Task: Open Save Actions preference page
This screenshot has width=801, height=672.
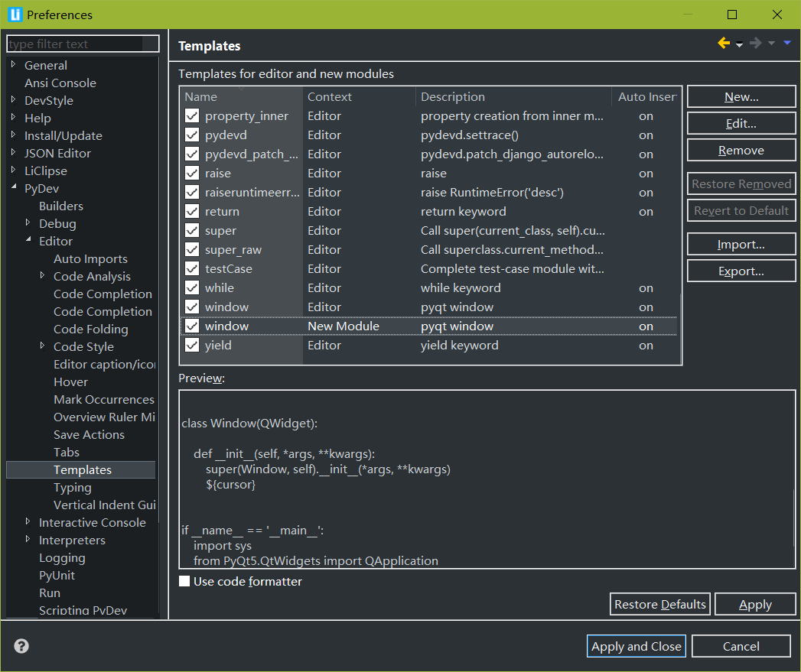Action: 89,434
